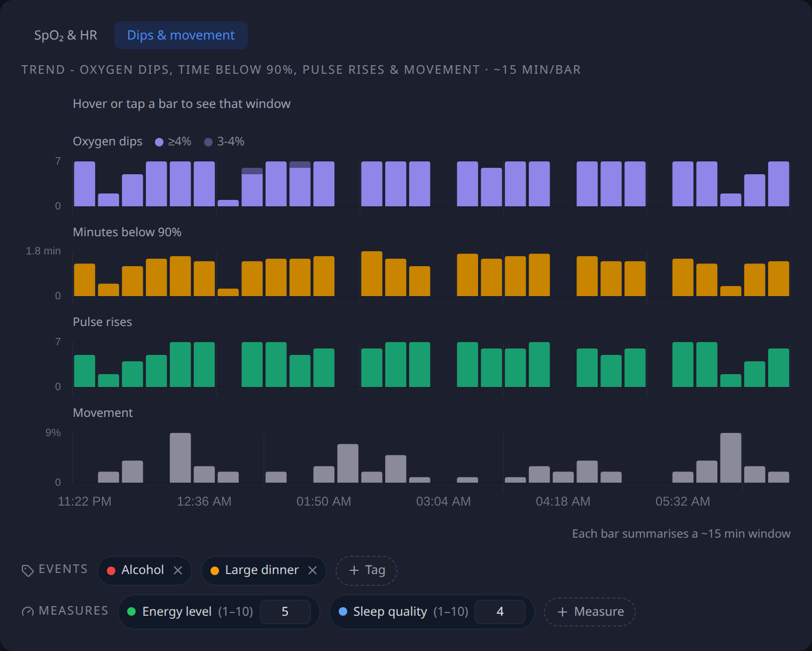Select the first Oxygen dips bar
The width and height of the screenshot is (812, 651).
(84, 184)
